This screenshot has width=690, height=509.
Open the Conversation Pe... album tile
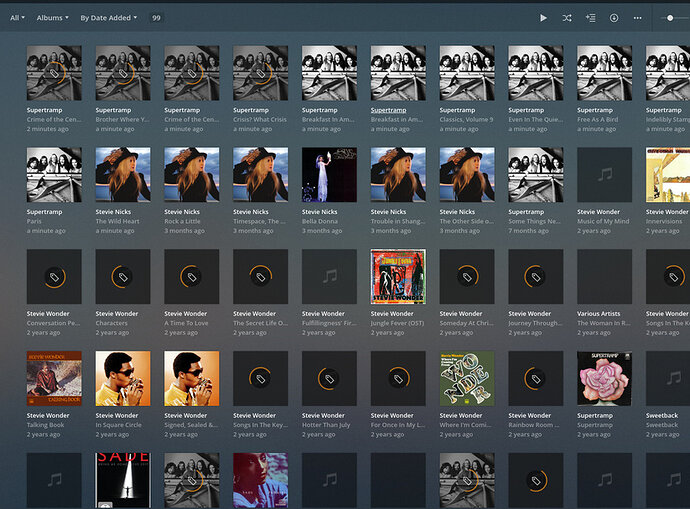click(54, 277)
